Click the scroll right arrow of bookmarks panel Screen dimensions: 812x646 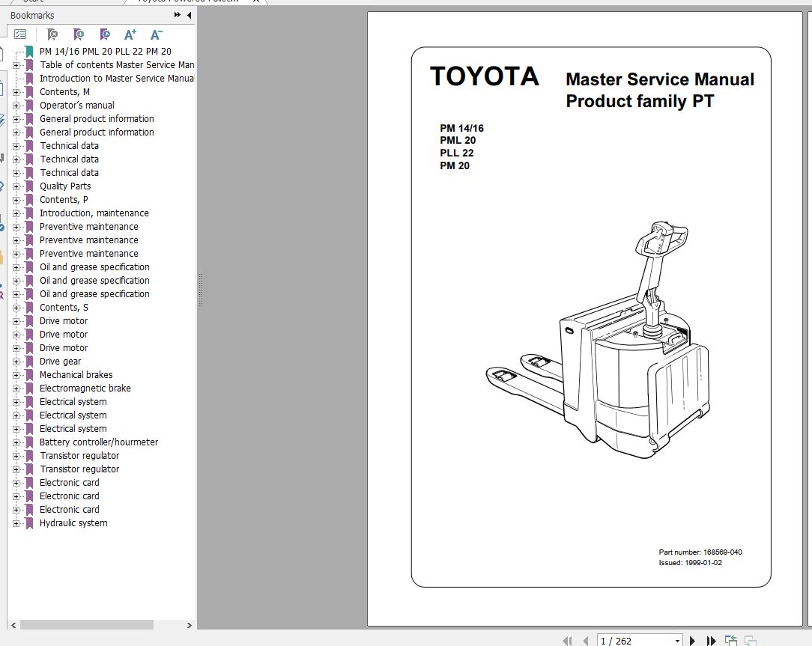(x=189, y=625)
